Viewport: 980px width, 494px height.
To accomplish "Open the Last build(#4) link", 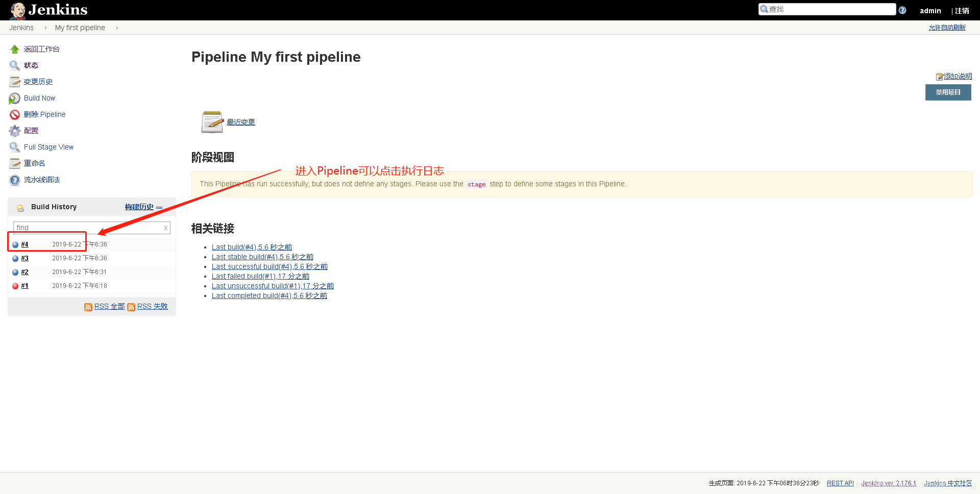I will tap(252, 247).
